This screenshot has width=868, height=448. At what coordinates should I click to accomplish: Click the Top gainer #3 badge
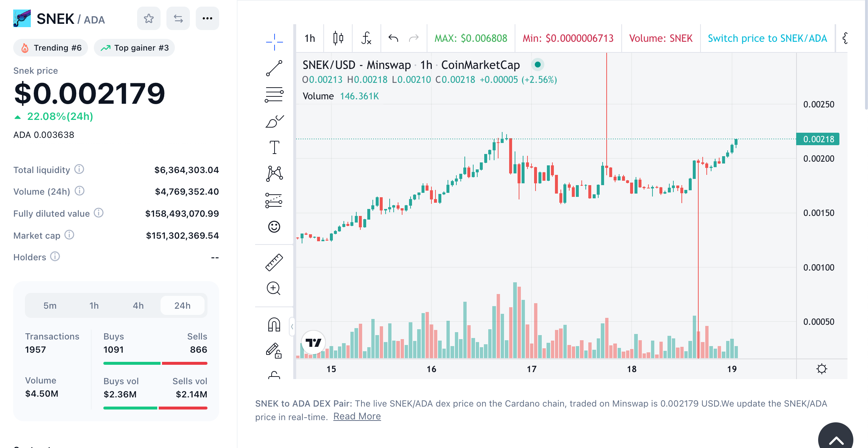134,48
